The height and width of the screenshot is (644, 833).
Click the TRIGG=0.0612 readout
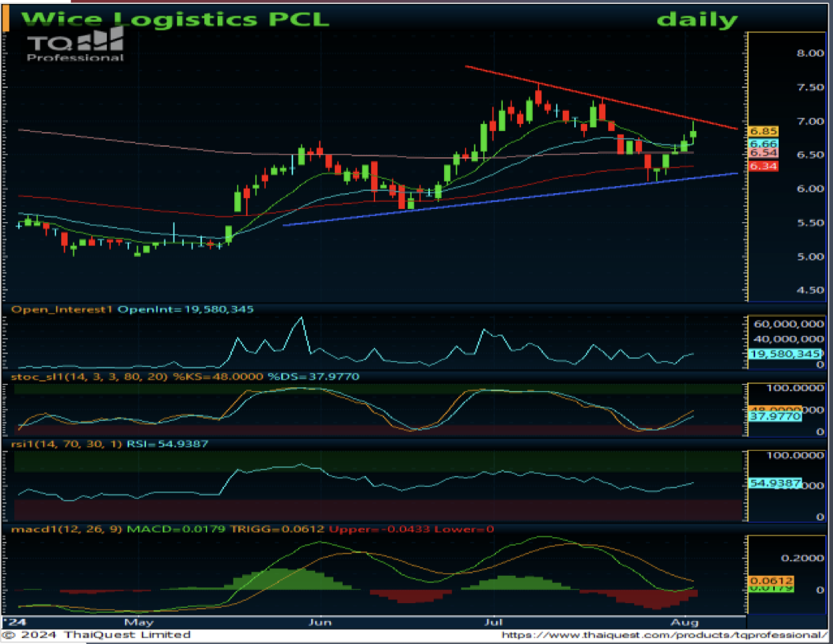click(277, 529)
